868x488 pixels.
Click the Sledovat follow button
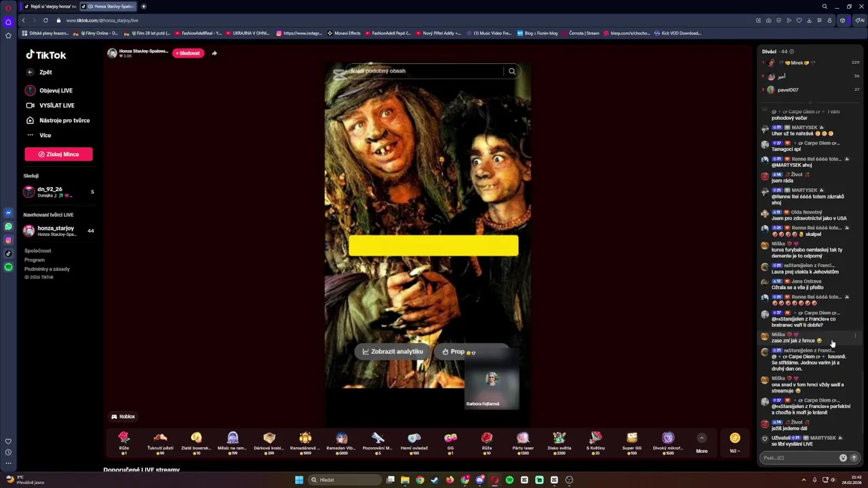[x=188, y=53]
